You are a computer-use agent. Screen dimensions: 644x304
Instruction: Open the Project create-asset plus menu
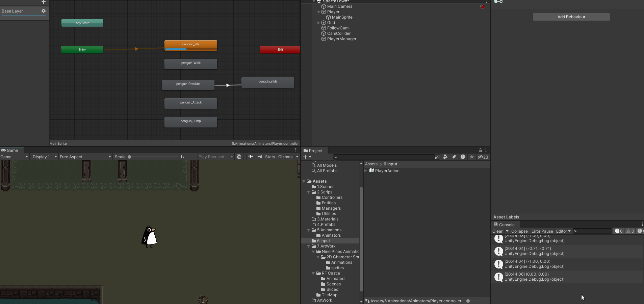pos(307,157)
